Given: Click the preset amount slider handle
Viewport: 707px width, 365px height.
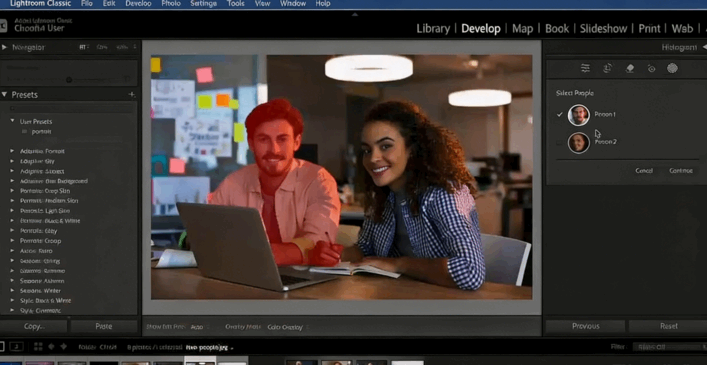Looking at the screenshot, I should [69, 80].
